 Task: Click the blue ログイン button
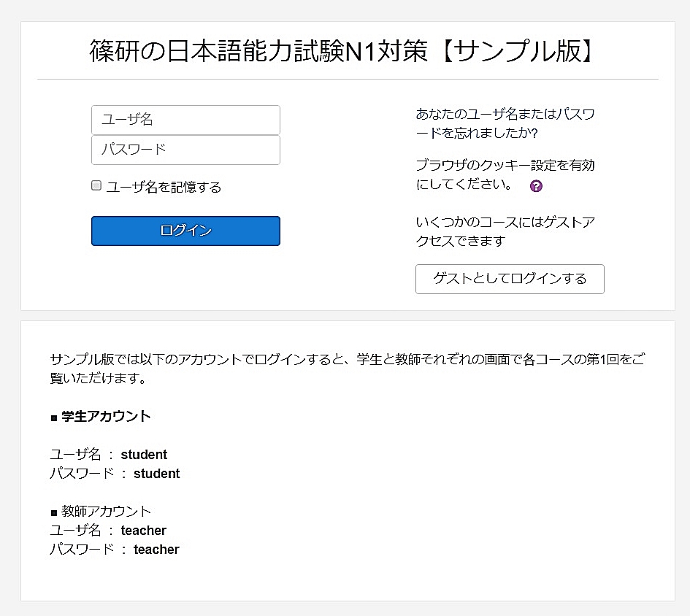point(185,231)
